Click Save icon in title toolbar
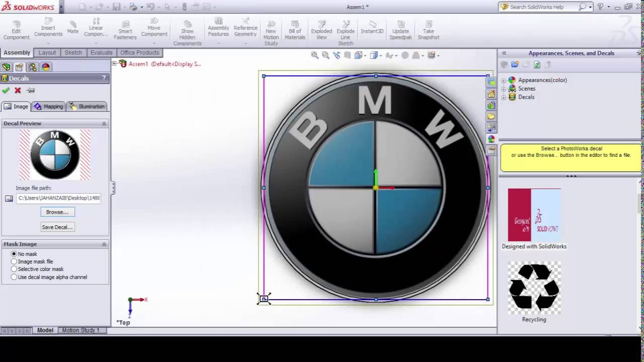Viewport: 644px width, 362px height. (x=117, y=7)
